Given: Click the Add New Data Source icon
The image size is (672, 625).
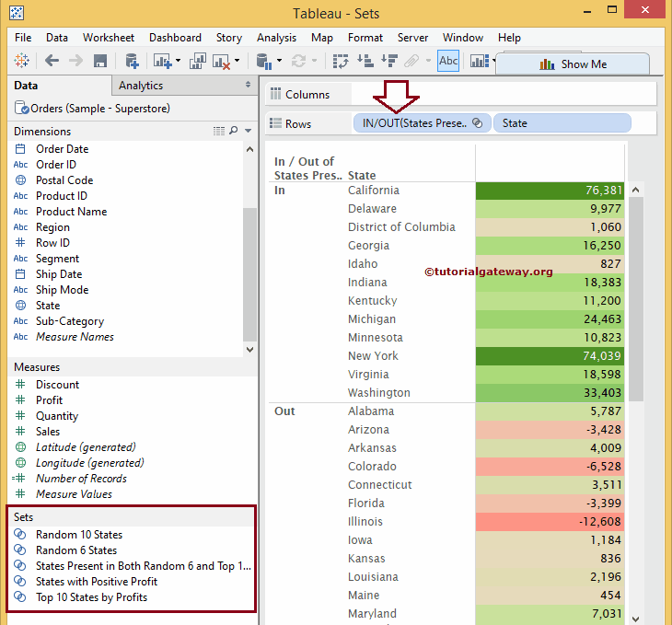Looking at the screenshot, I should [x=132, y=61].
